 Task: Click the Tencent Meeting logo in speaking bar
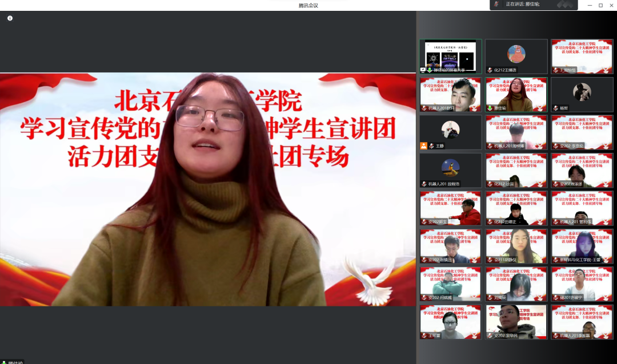(x=564, y=5)
